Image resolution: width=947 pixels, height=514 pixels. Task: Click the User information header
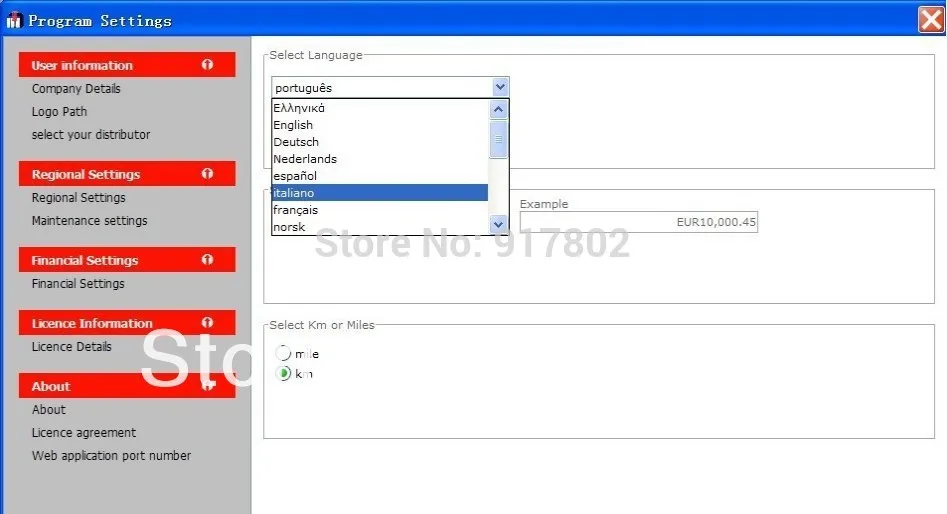pos(127,65)
